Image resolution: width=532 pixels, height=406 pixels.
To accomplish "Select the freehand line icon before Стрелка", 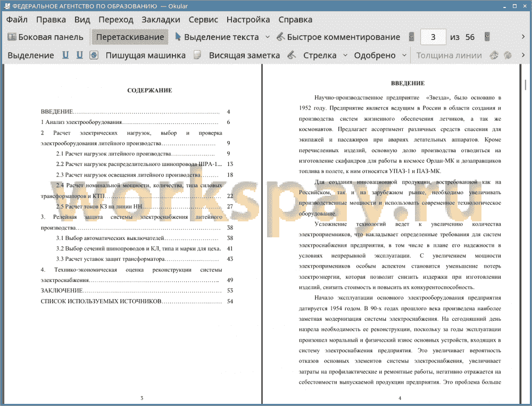I will click(x=292, y=55).
